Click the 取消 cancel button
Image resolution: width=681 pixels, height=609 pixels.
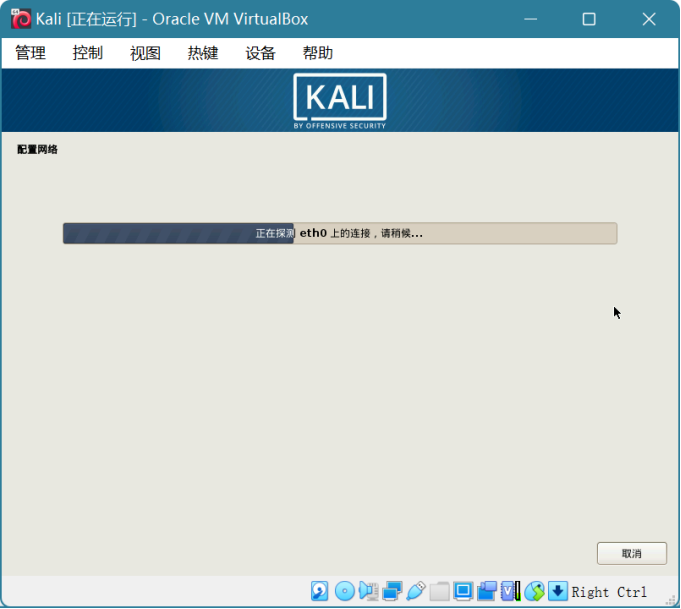pyautogui.click(x=631, y=553)
